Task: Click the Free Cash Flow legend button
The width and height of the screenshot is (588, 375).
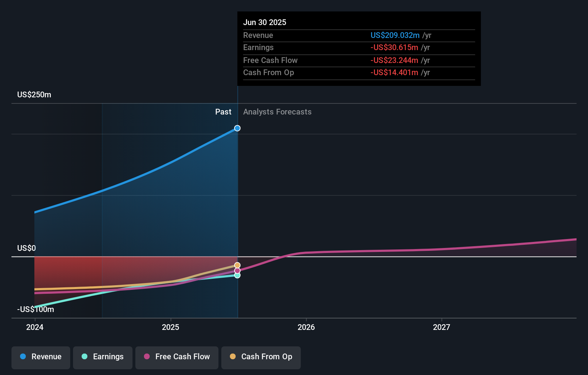Action: tap(177, 357)
